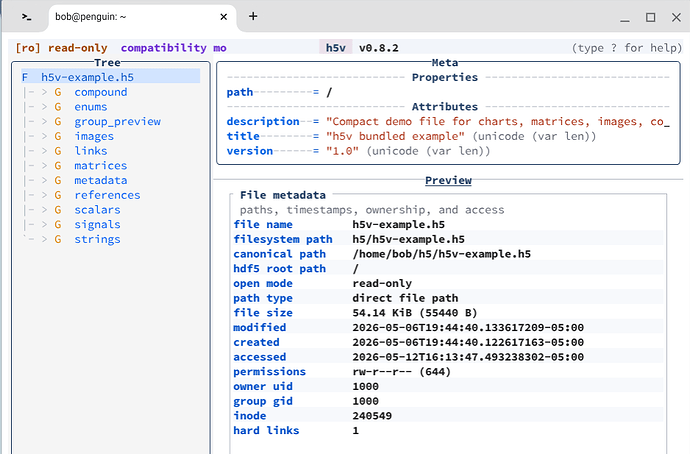Click the permissions value rw-r--r-- (644)
Image resolution: width=690 pixels, height=454 pixels.
(x=402, y=372)
